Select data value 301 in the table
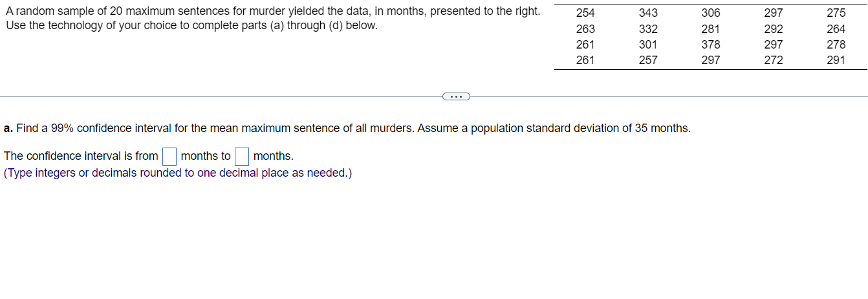 (648, 45)
